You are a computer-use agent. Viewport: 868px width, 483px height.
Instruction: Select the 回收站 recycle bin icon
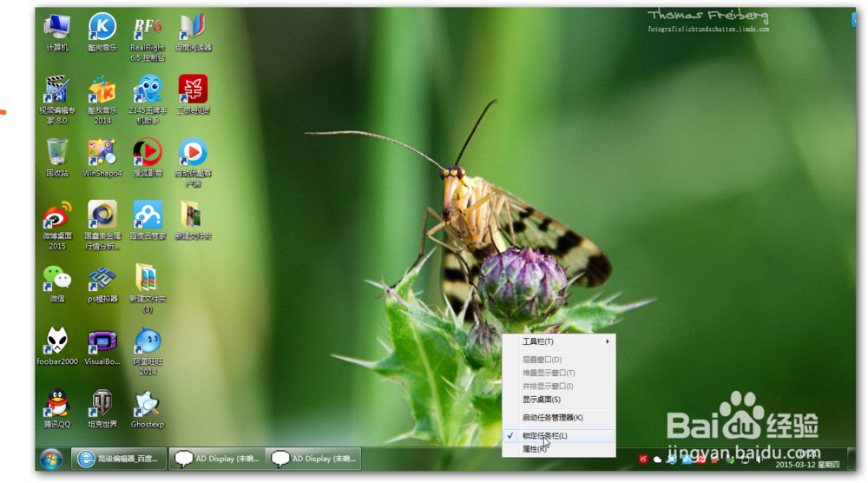point(57,158)
